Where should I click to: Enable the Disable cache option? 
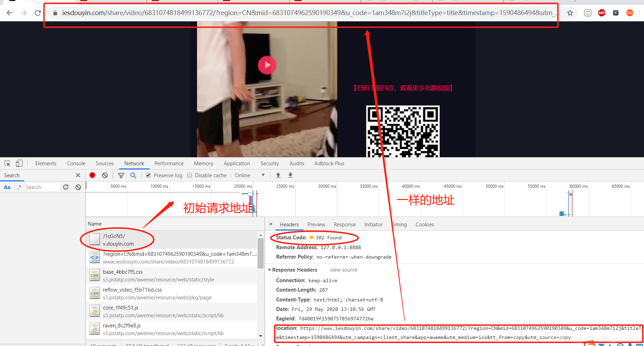coord(189,175)
